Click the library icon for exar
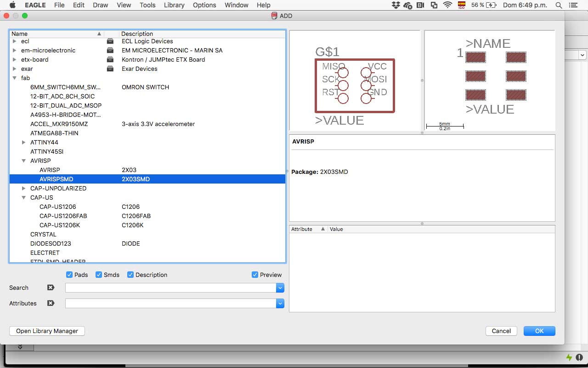The width and height of the screenshot is (588, 368). tap(110, 69)
